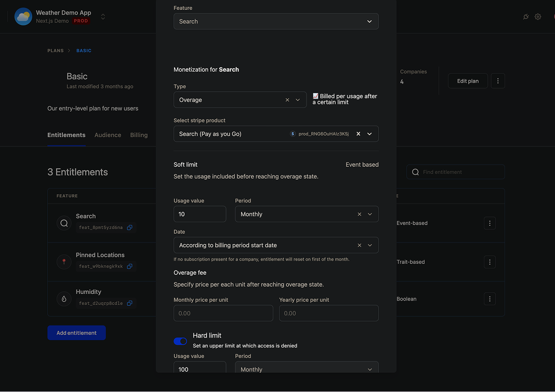Copy the Pinned Locations feature ID
The height and width of the screenshot is (392, 555).
click(x=130, y=266)
